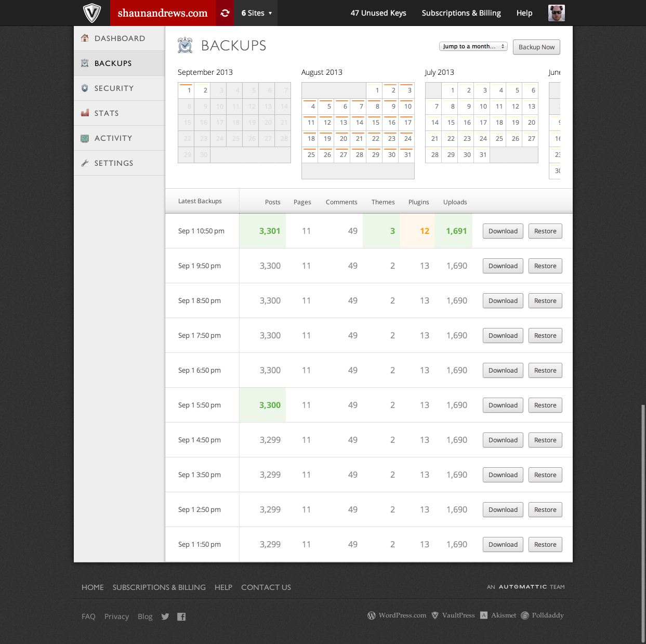Click the VaultPress shield logo
Viewport: 646px width, 644px height.
click(x=91, y=13)
